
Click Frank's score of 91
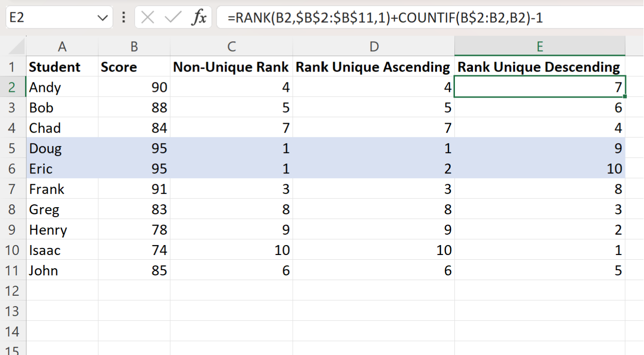(134, 189)
